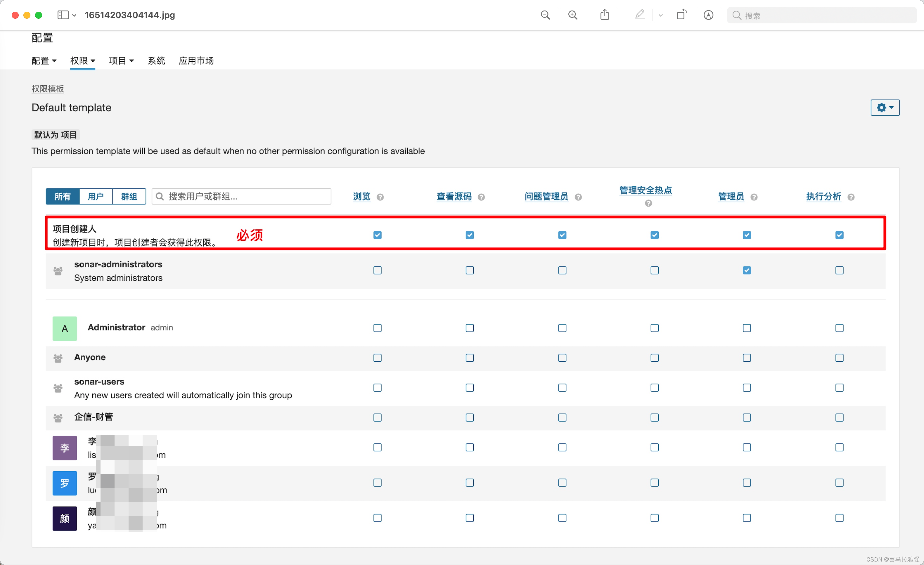Click the 管理安全热点 column header link
Image resolution: width=924 pixels, height=565 pixels.
(646, 190)
